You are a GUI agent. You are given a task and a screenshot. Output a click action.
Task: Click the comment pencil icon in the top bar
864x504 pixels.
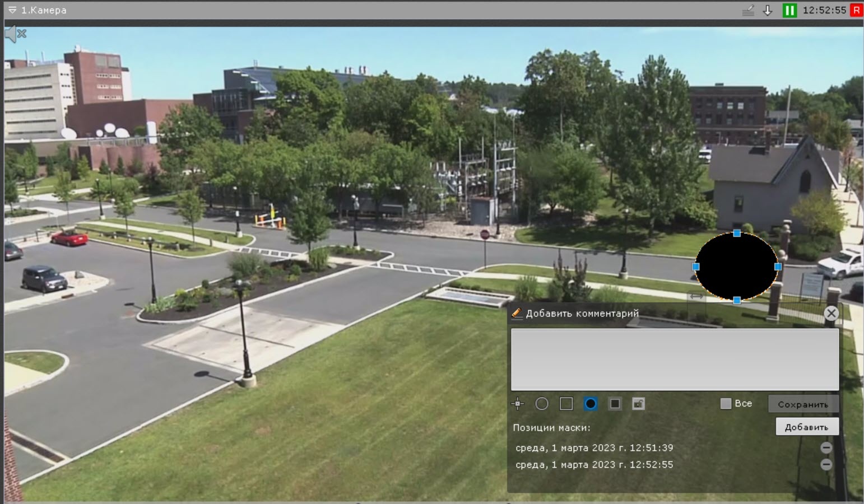748,10
